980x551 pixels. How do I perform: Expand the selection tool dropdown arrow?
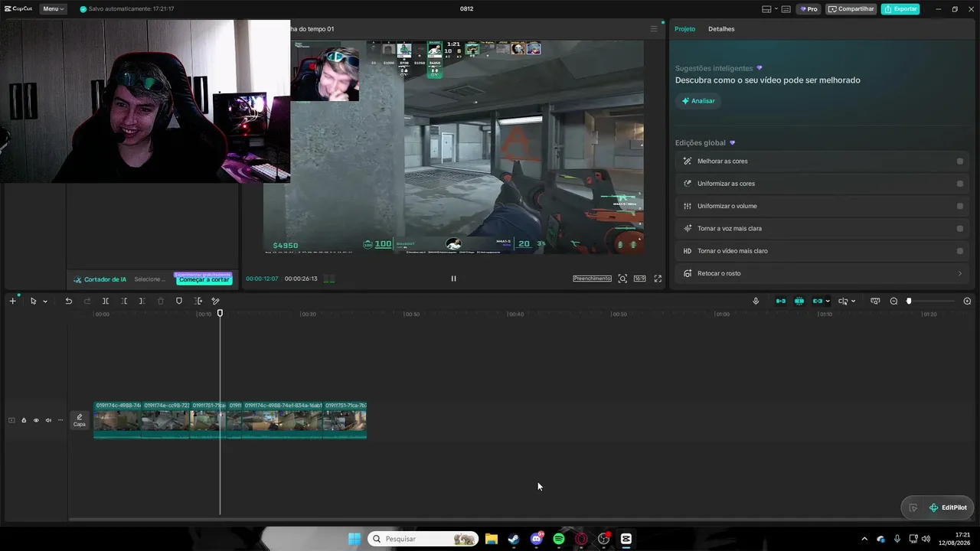click(45, 301)
